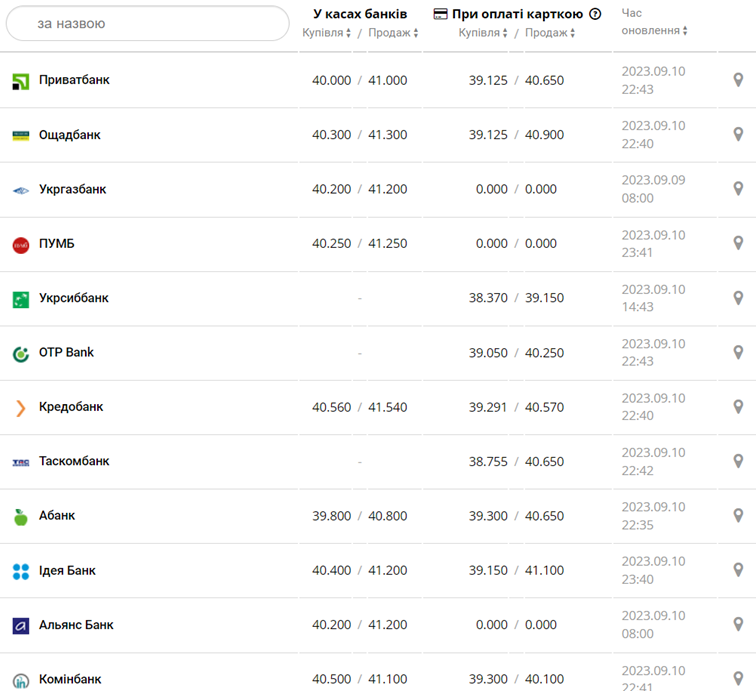
Task: Click the location pin for Ощадбанк
Action: pyautogui.click(x=738, y=135)
